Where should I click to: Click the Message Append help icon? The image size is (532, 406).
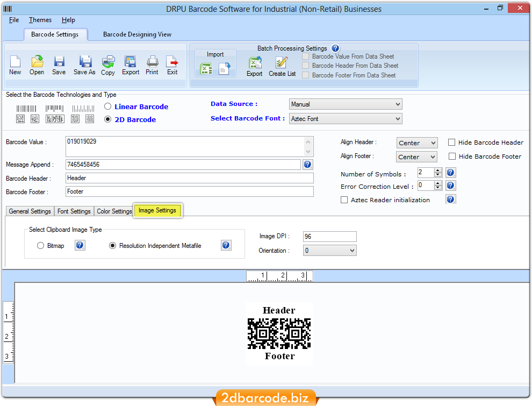(308, 165)
